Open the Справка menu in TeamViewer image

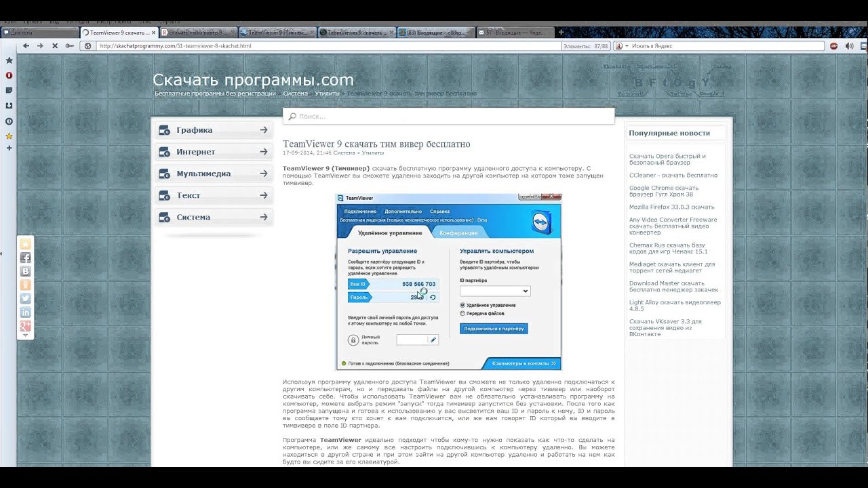[440, 211]
